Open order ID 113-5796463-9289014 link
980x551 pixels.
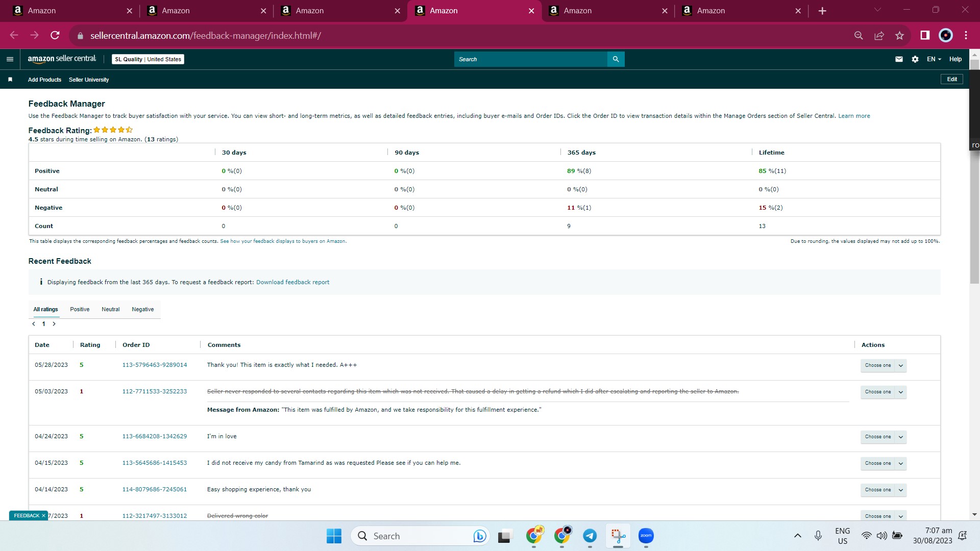coord(155,365)
